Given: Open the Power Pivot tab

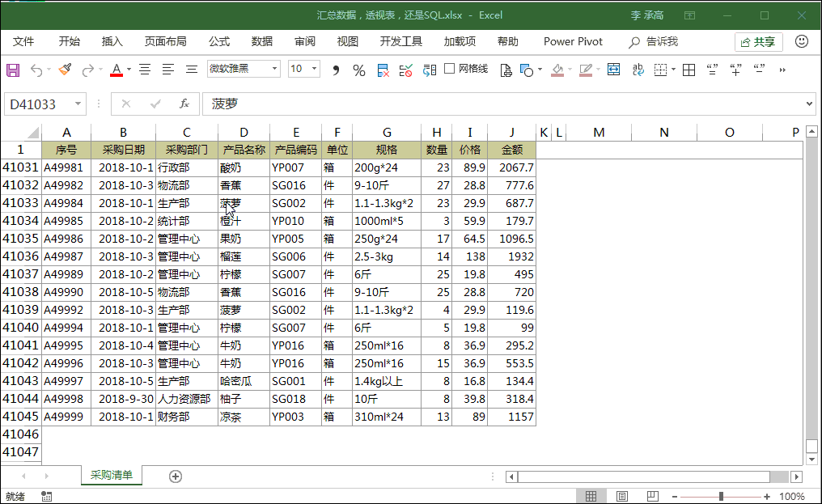Looking at the screenshot, I should [x=573, y=41].
